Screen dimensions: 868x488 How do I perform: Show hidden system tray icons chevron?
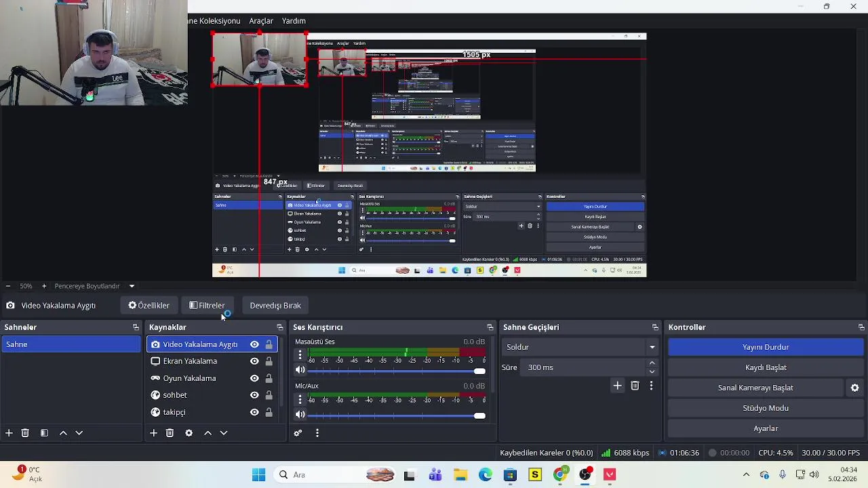click(746, 474)
